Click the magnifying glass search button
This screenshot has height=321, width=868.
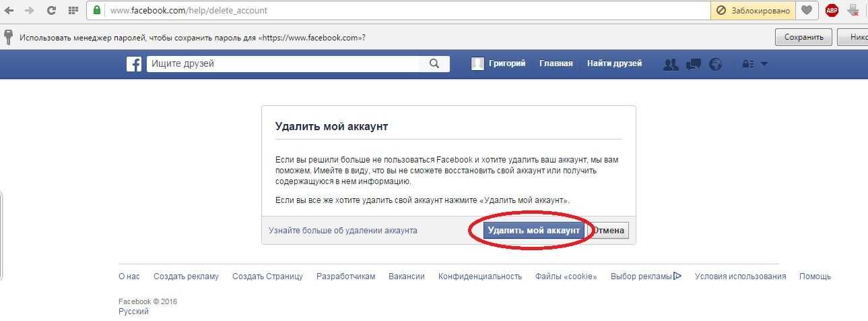(x=434, y=64)
